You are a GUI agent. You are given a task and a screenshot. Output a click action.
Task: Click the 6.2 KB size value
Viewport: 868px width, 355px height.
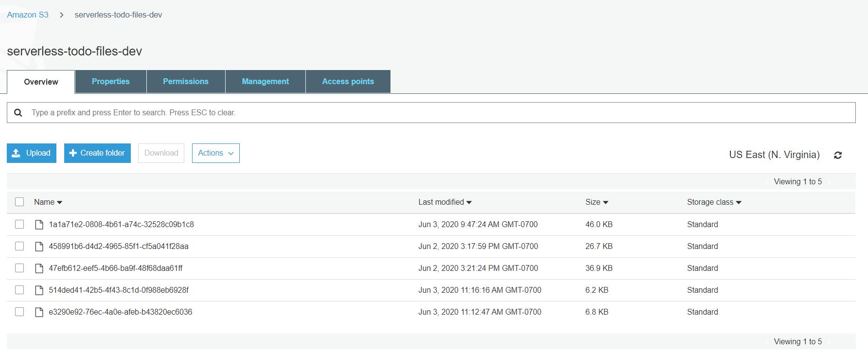[597, 290]
